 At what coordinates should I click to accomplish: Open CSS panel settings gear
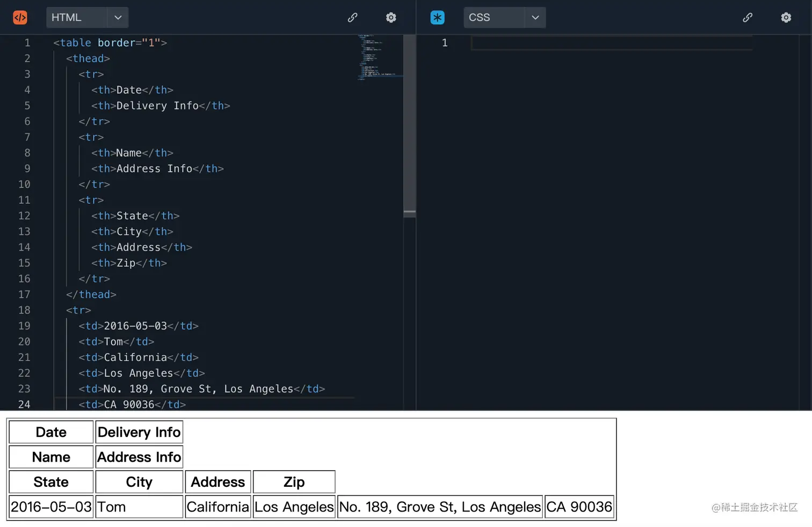point(786,18)
